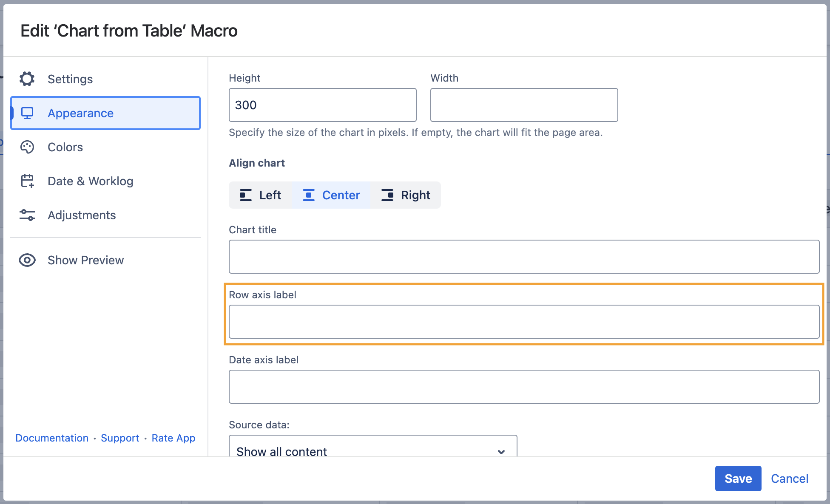Screen dimensions: 830x504
Task: Click the left align chart icon
Action: 245,195
